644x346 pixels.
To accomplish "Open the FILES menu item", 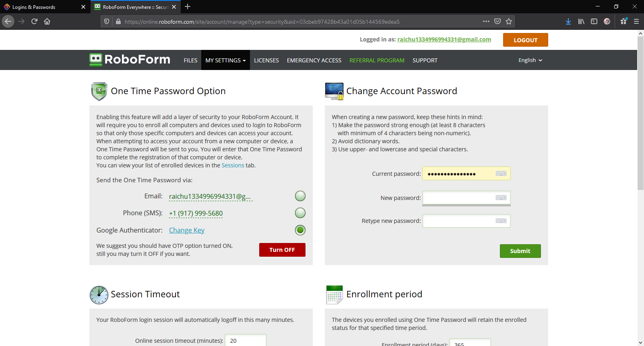I will (x=190, y=60).
